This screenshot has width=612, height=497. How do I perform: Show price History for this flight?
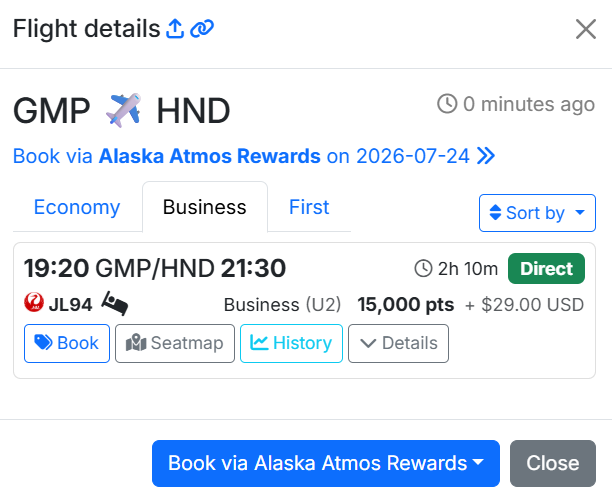pos(291,343)
